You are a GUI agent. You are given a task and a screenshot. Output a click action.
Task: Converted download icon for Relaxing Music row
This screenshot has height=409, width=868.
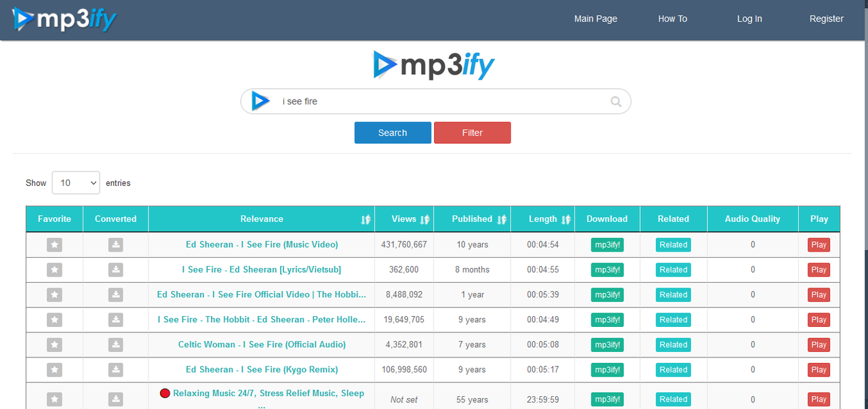116,400
